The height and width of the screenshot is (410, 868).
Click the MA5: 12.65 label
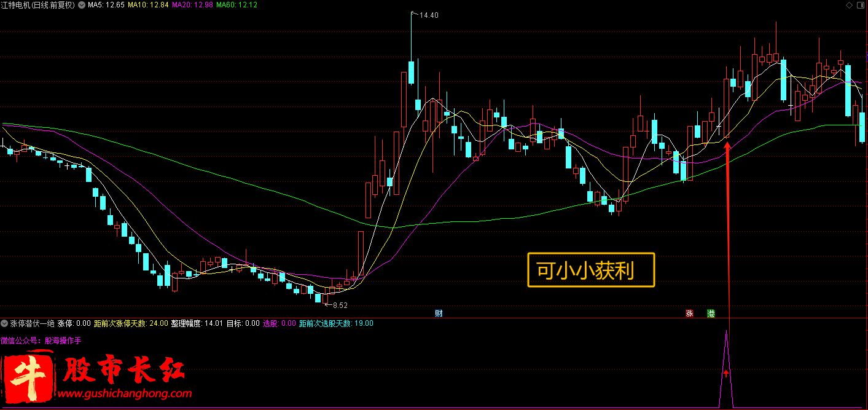106,5
